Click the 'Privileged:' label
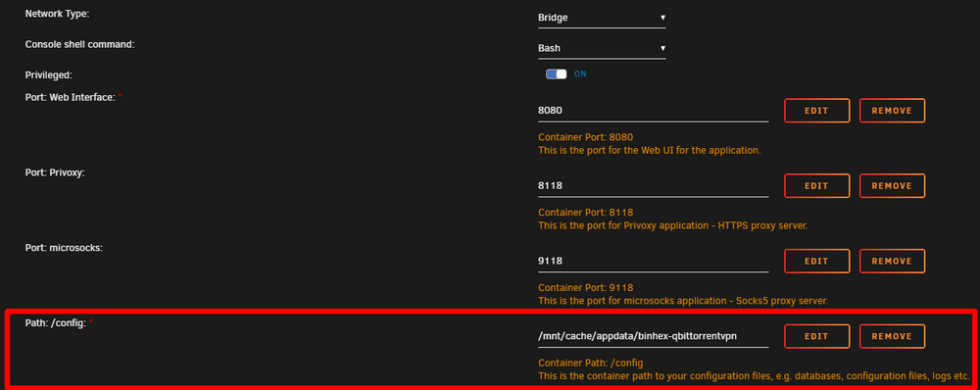980x390 pixels. click(x=49, y=75)
